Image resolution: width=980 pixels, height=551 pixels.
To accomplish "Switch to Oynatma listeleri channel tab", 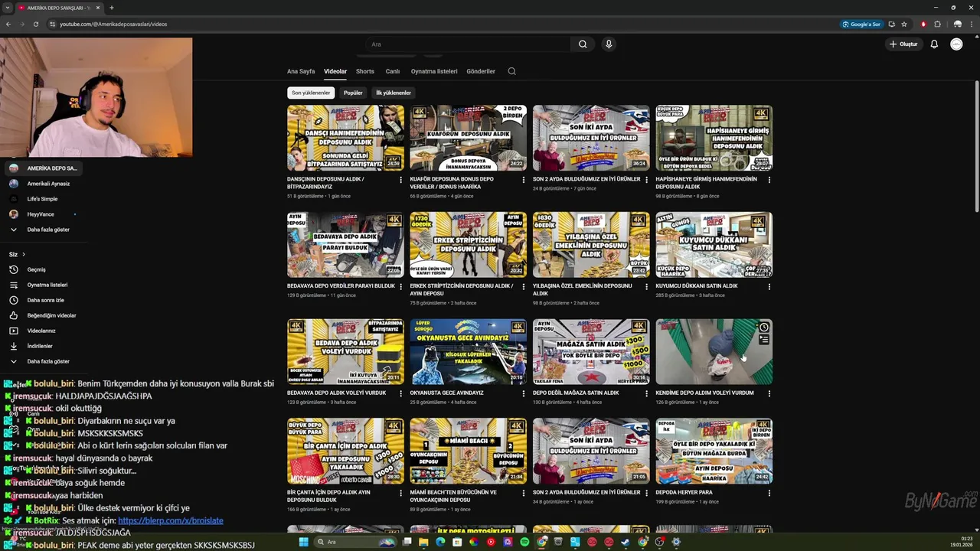I will [434, 71].
